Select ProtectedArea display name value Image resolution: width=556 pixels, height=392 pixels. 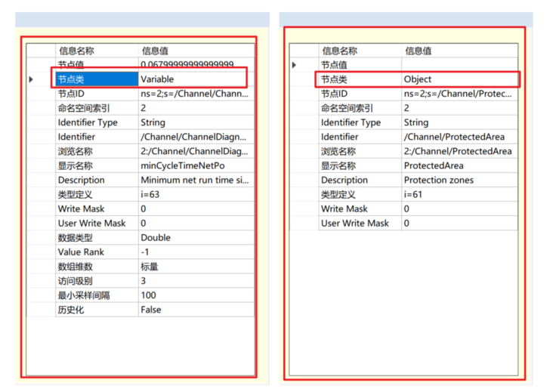(434, 165)
